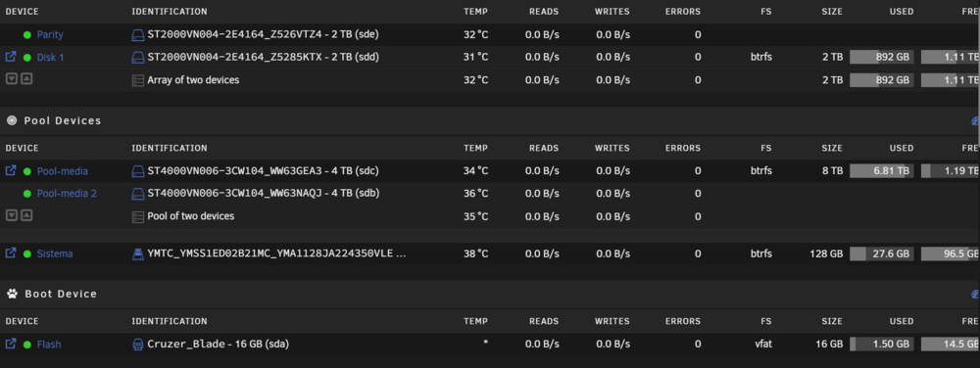
Task: Click the Boot Device section heading
Action: click(61, 294)
